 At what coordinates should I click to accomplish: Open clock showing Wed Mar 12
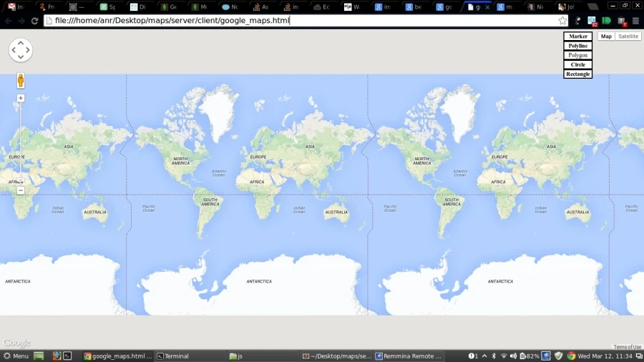[x=605, y=356]
